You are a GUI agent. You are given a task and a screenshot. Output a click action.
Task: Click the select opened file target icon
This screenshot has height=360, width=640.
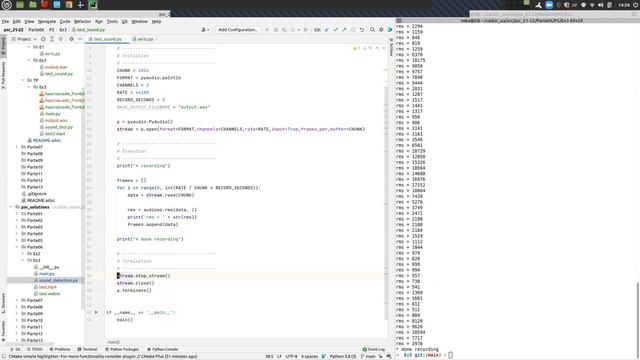[x=43, y=39]
